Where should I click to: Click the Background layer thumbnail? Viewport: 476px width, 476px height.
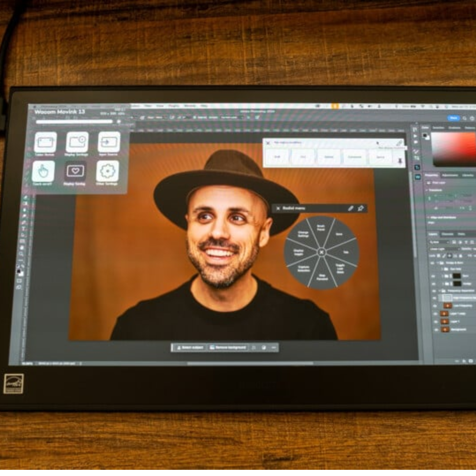pyautogui.click(x=444, y=329)
